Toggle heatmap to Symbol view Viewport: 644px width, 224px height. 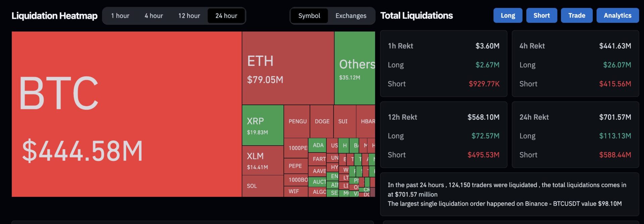pos(309,16)
